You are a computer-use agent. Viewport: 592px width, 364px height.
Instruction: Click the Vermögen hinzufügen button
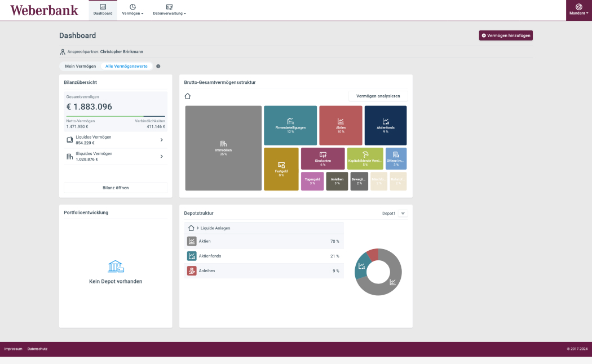click(x=505, y=35)
